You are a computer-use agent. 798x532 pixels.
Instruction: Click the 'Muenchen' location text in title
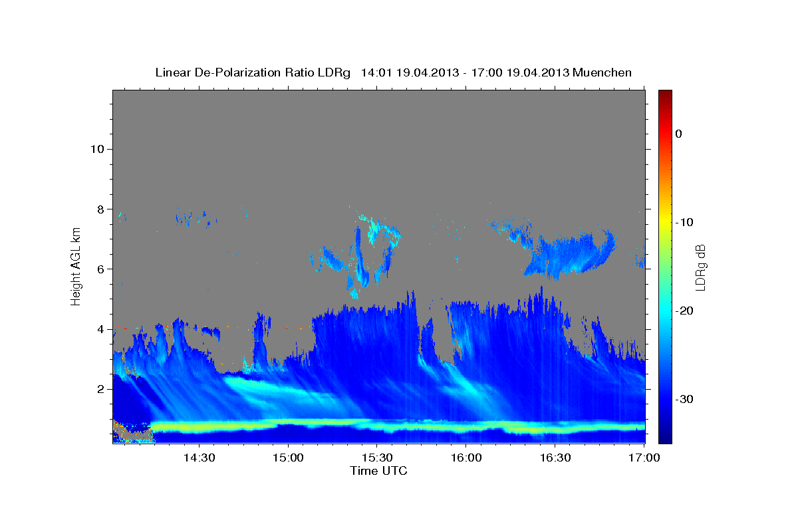pyautogui.click(x=602, y=72)
